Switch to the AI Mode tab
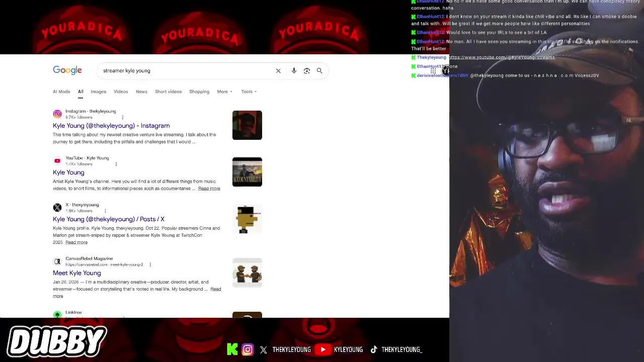Image resolution: width=644 pixels, height=362 pixels. (x=61, y=92)
